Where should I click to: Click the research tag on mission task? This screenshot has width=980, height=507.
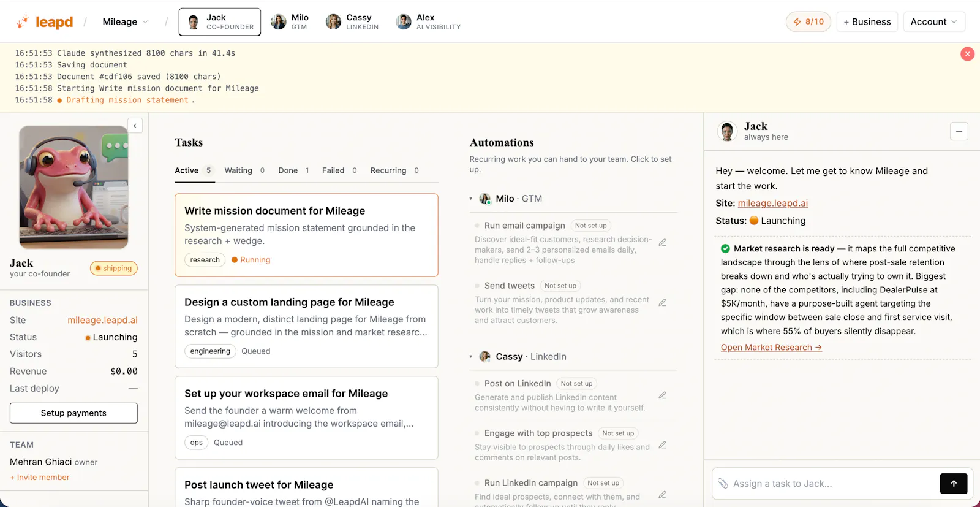point(205,260)
